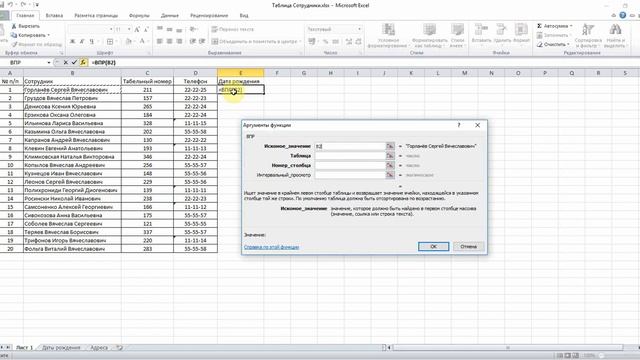
Task: Click the Copy (Копировать) icon
Action: tap(14, 35)
